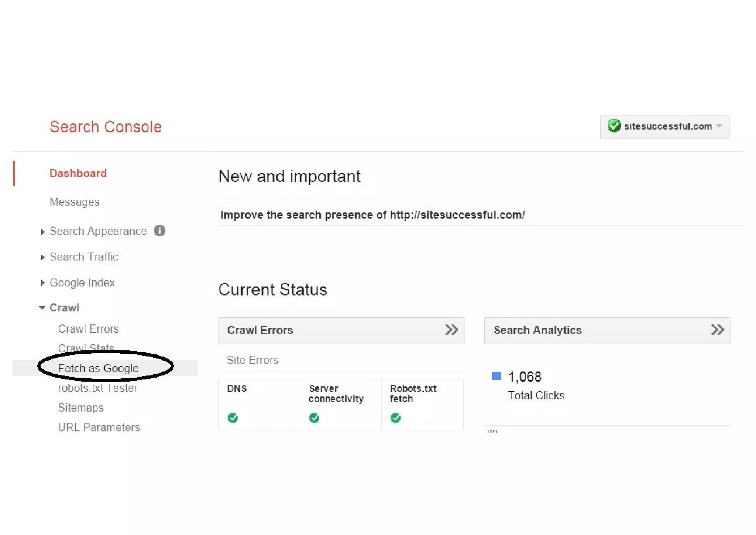The width and height of the screenshot is (756, 535).
Task: Click the Robots.txt fetch green checkmark
Action: pos(395,418)
